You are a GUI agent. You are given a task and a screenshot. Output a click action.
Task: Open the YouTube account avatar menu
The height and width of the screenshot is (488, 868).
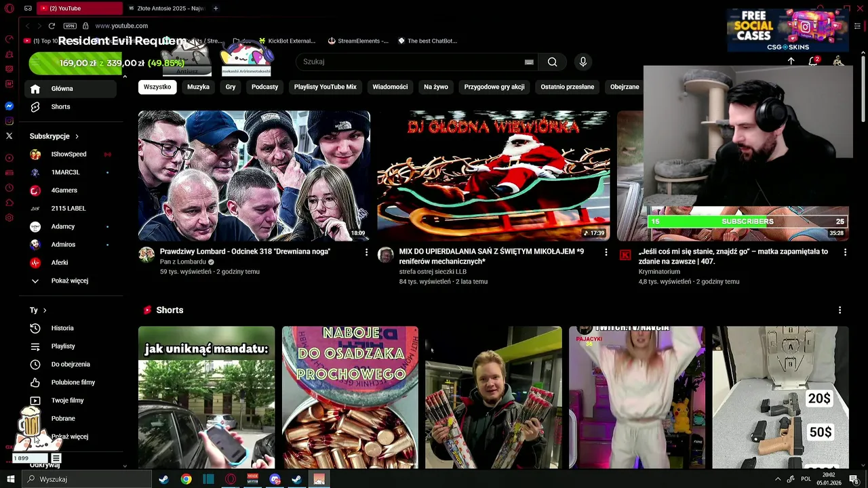click(x=838, y=61)
